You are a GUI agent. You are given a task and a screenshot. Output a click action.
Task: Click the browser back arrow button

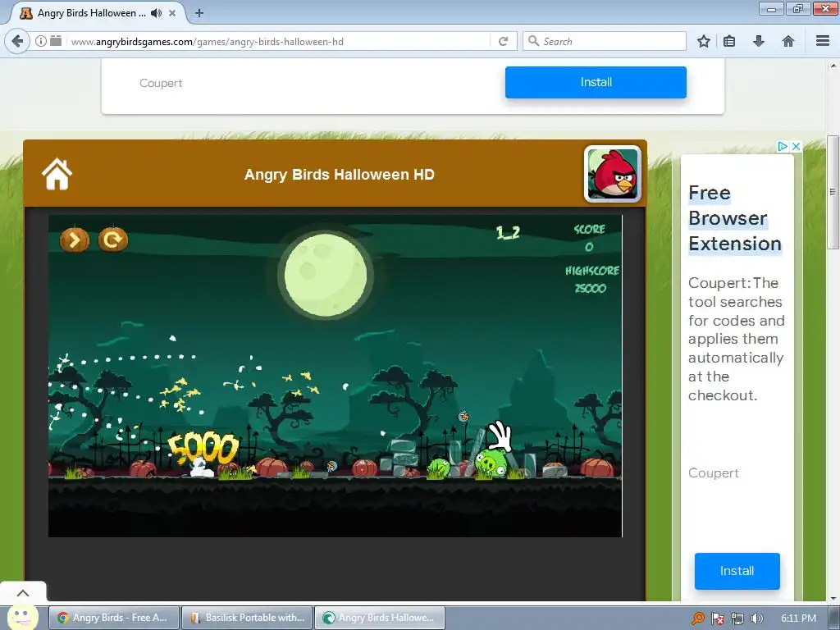(18, 41)
